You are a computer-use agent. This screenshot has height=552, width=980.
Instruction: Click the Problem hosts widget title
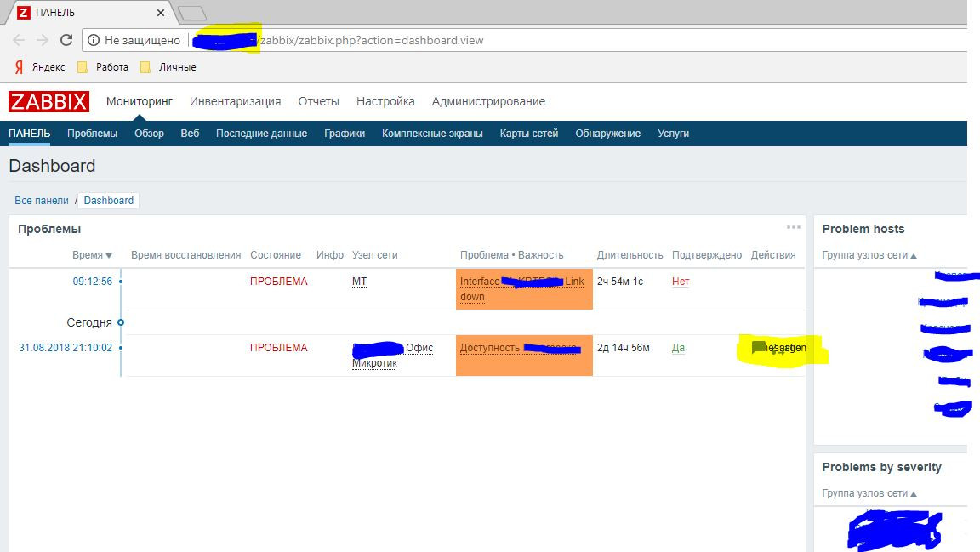pyautogui.click(x=863, y=229)
